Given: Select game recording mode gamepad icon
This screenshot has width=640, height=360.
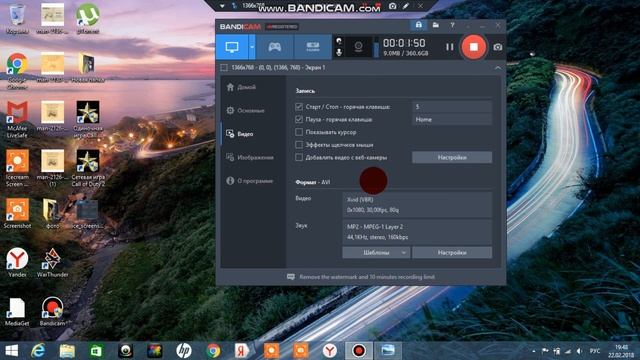Looking at the screenshot, I should [274, 47].
